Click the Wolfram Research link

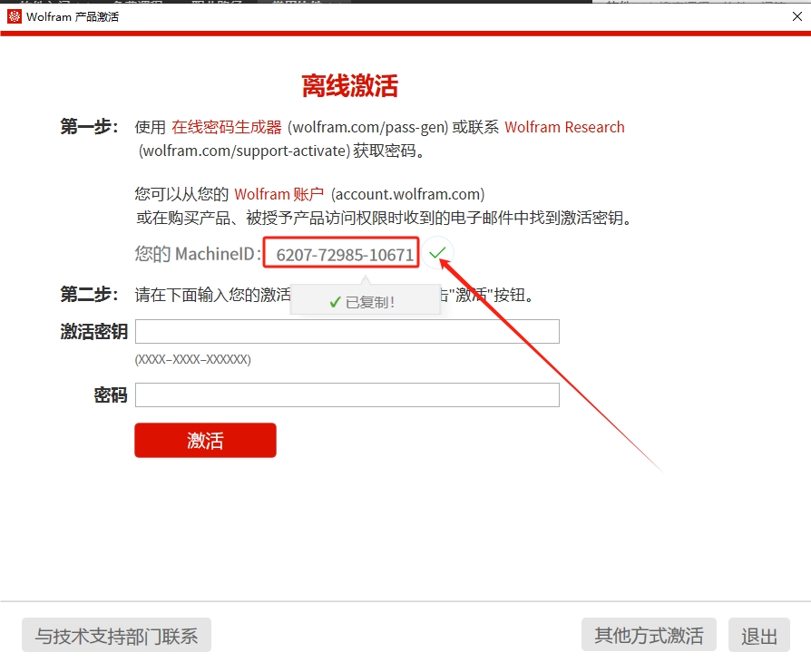(564, 127)
